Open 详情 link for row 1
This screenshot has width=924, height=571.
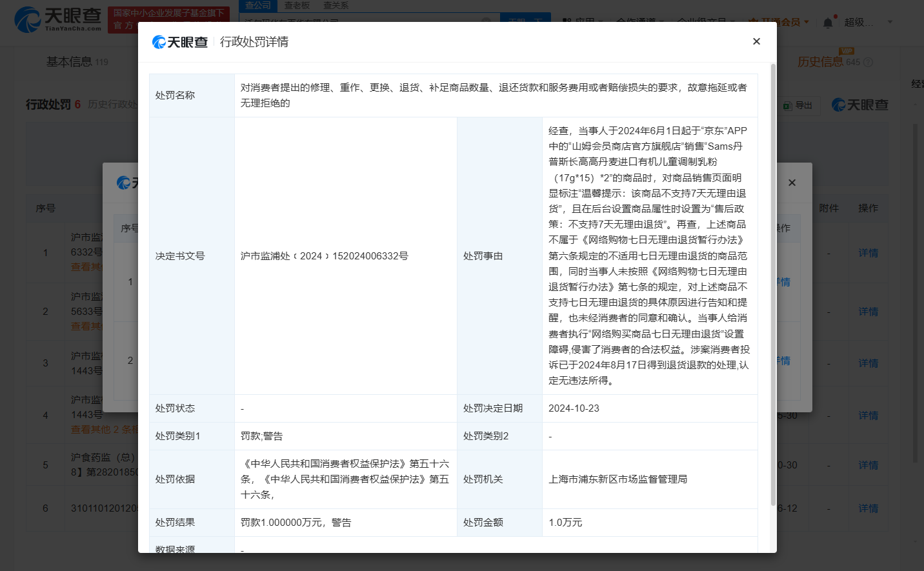[x=868, y=253]
